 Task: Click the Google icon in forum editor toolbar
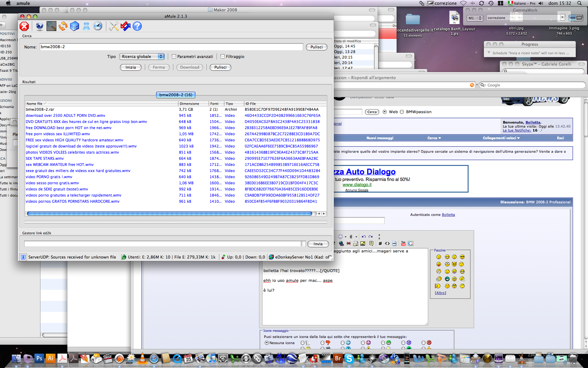(x=411, y=243)
